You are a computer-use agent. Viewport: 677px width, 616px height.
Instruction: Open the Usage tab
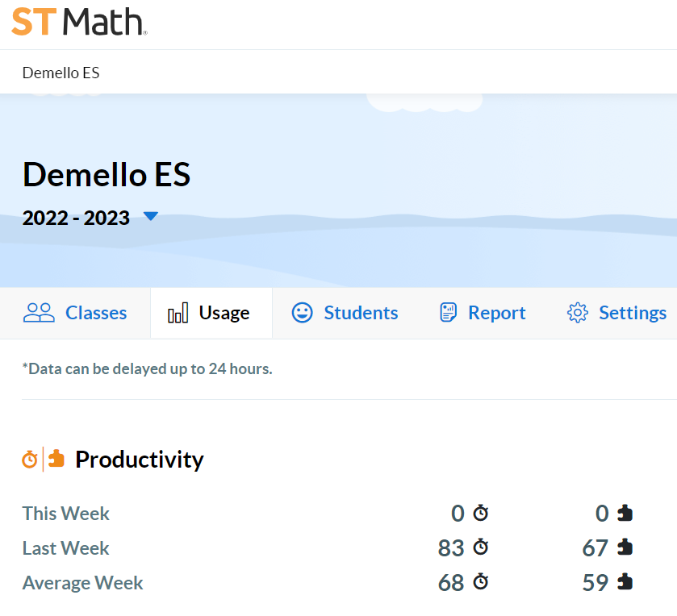(211, 313)
